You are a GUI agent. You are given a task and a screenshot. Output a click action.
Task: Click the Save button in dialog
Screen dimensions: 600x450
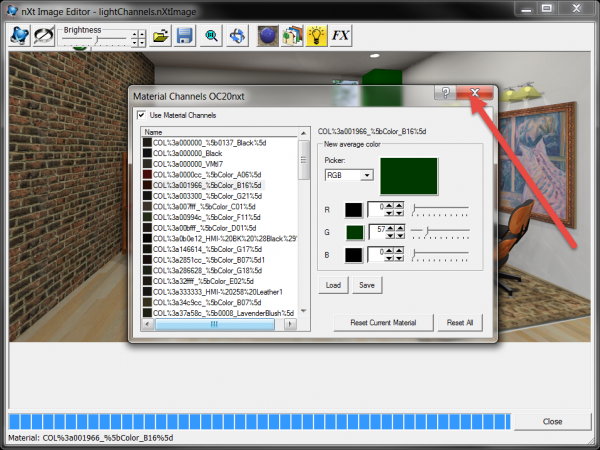coord(367,285)
